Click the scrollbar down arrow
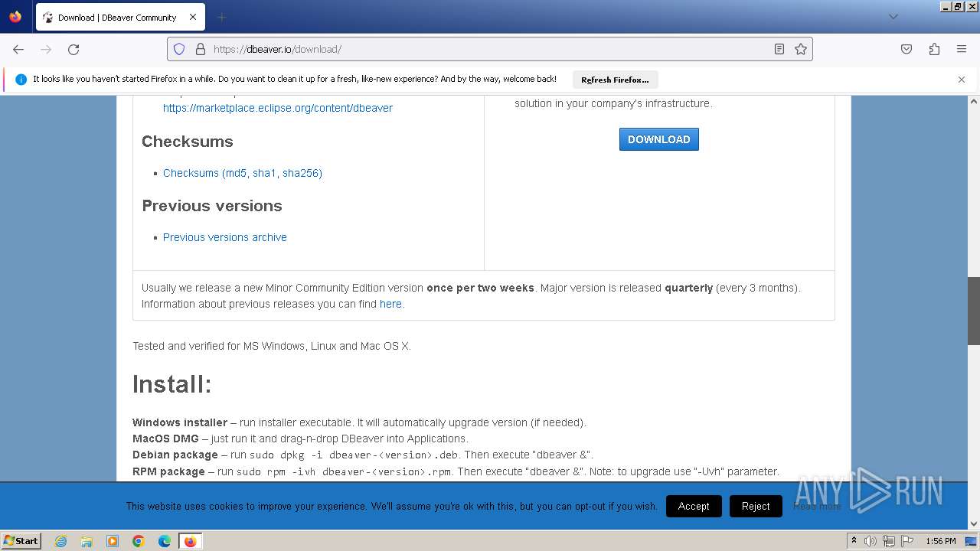 click(x=974, y=524)
